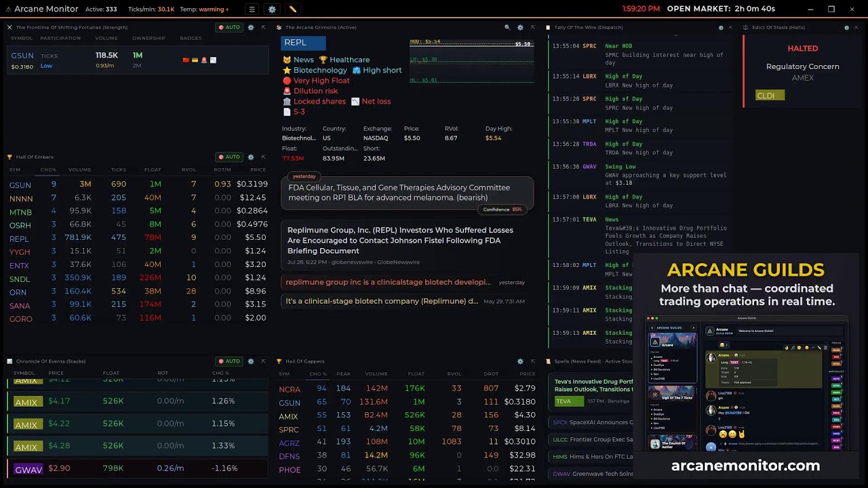Open GWAV Swing Low entry in Tally
The image size is (868, 488).
641,175
